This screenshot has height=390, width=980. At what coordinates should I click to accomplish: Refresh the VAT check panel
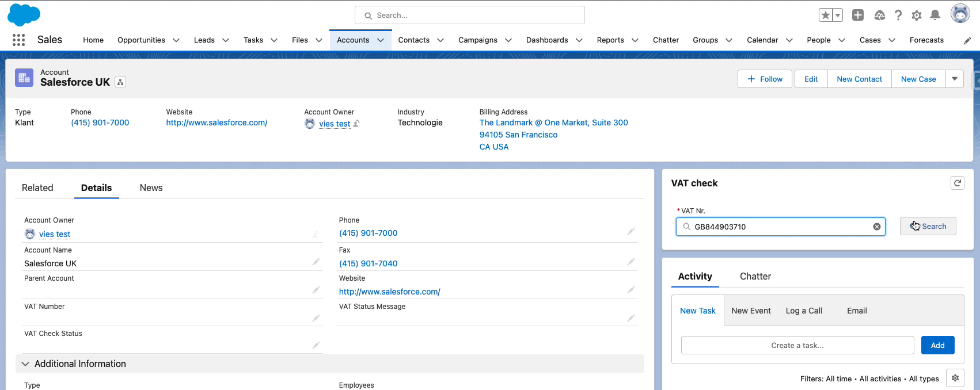[957, 183]
